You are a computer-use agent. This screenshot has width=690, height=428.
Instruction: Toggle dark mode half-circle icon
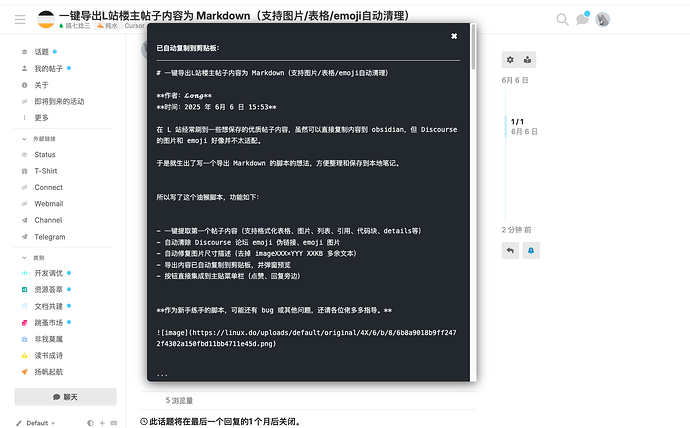90,423
